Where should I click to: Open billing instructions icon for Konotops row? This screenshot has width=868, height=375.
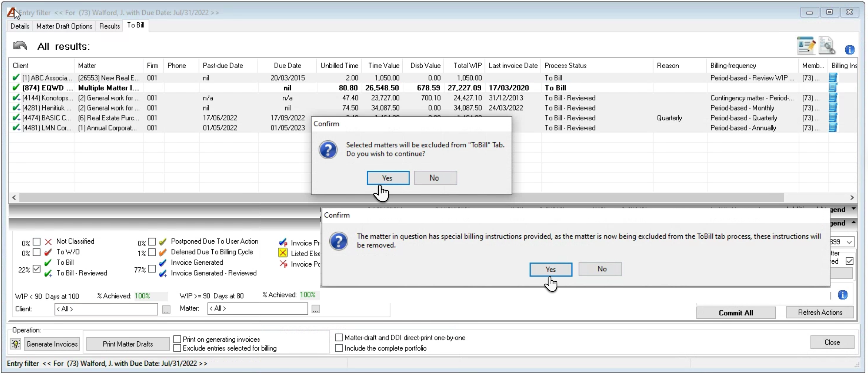click(x=833, y=98)
